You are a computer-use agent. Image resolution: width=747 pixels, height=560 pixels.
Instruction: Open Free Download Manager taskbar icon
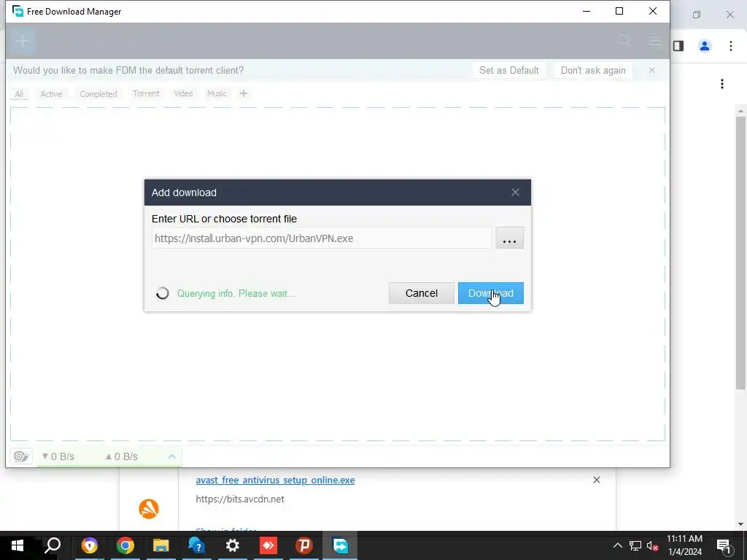[340, 545]
